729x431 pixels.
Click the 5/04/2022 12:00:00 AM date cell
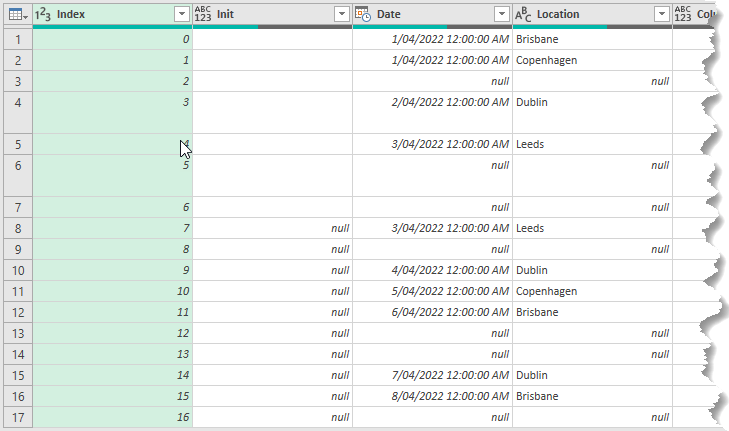click(x=432, y=291)
